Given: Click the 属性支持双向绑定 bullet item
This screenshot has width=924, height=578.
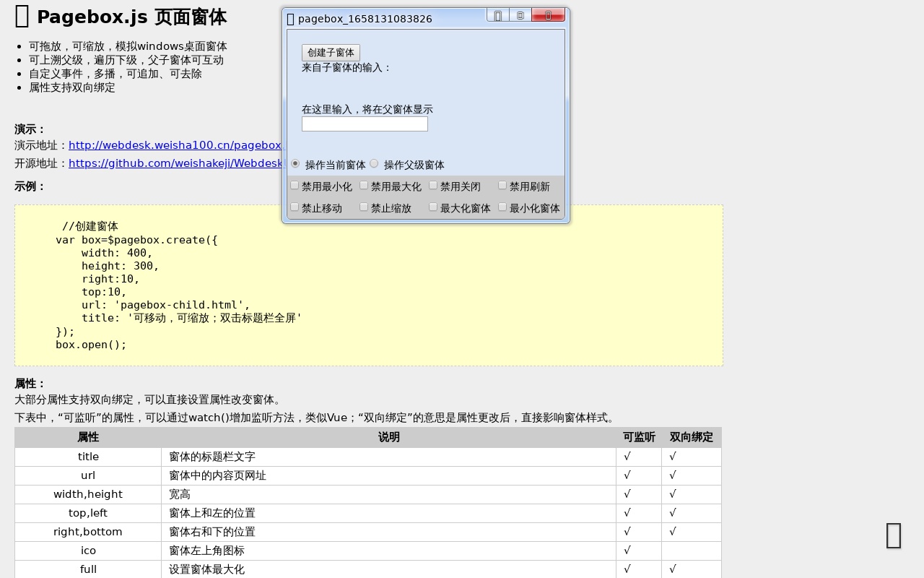Looking at the screenshot, I should (x=72, y=87).
